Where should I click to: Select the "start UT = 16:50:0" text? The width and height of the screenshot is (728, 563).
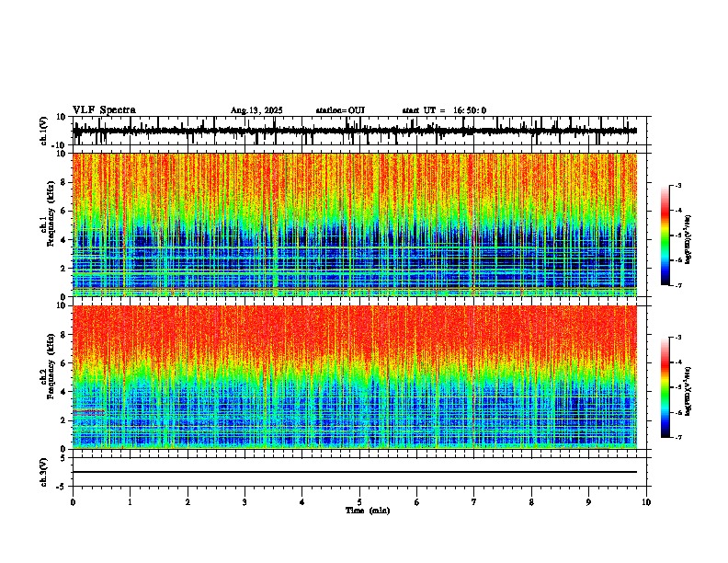click(444, 110)
